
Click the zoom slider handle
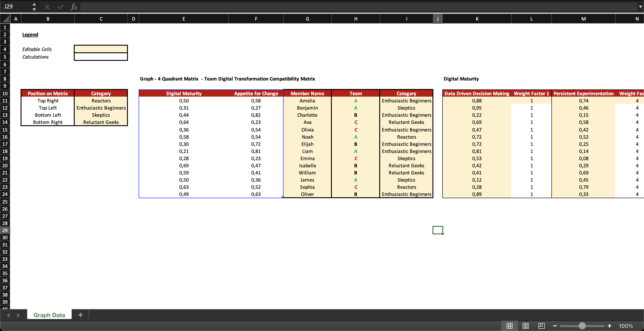point(582,326)
